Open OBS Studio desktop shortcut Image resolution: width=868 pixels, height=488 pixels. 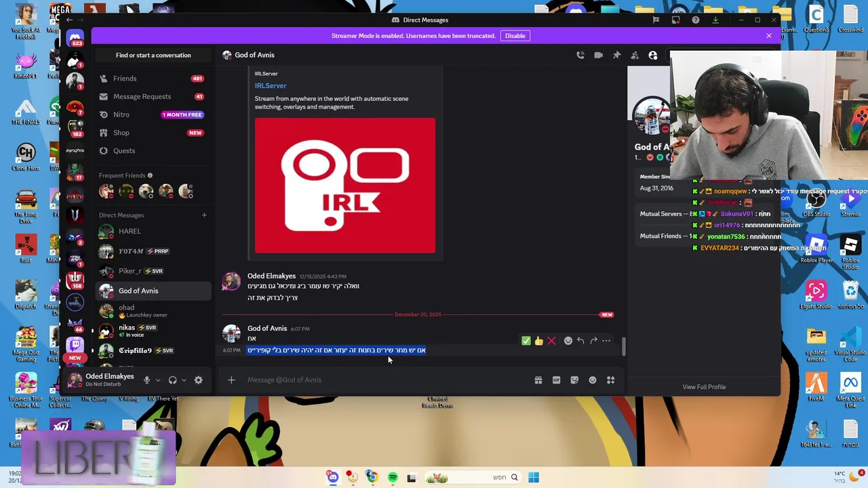click(816, 203)
